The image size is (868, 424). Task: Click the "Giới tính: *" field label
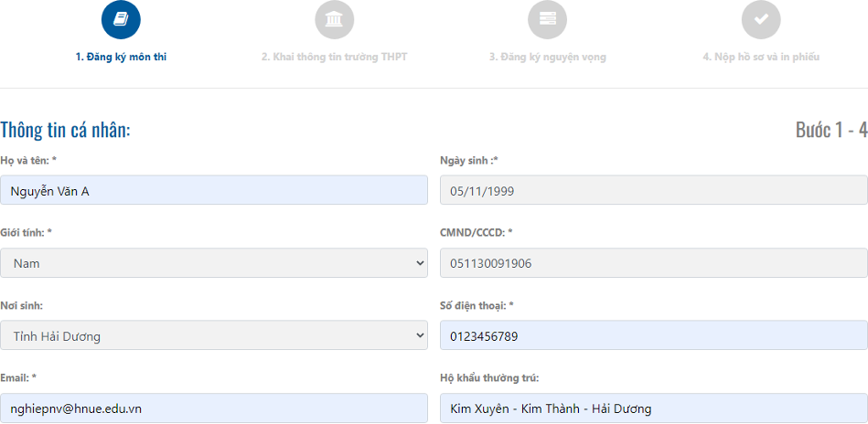click(x=26, y=233)
